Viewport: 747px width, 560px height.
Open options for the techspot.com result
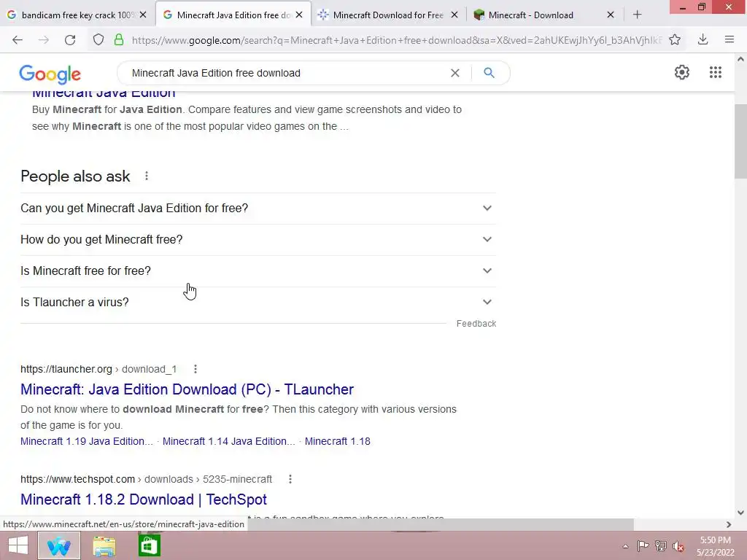(x=290, y=479)
